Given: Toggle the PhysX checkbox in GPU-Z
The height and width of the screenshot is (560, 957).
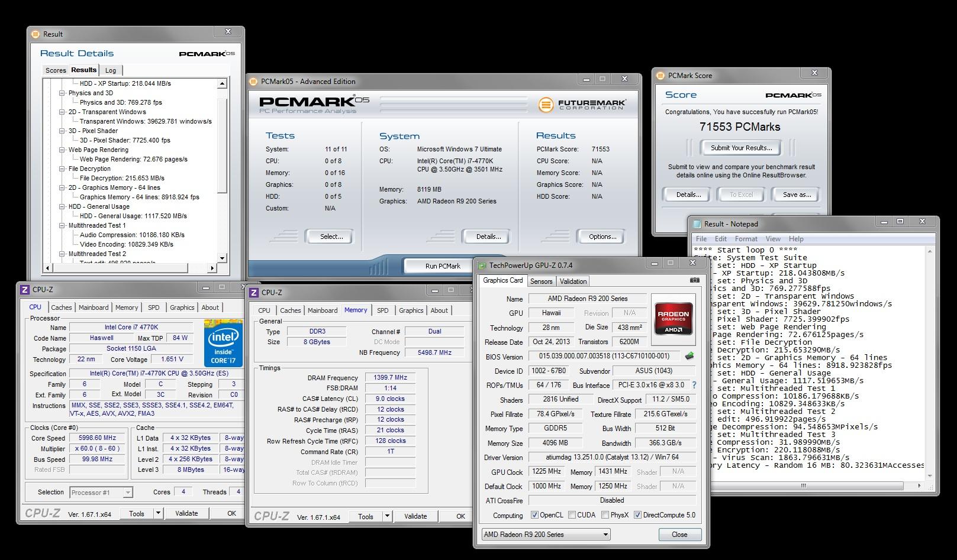Looking at the screenshot, I should pos(605,515).
